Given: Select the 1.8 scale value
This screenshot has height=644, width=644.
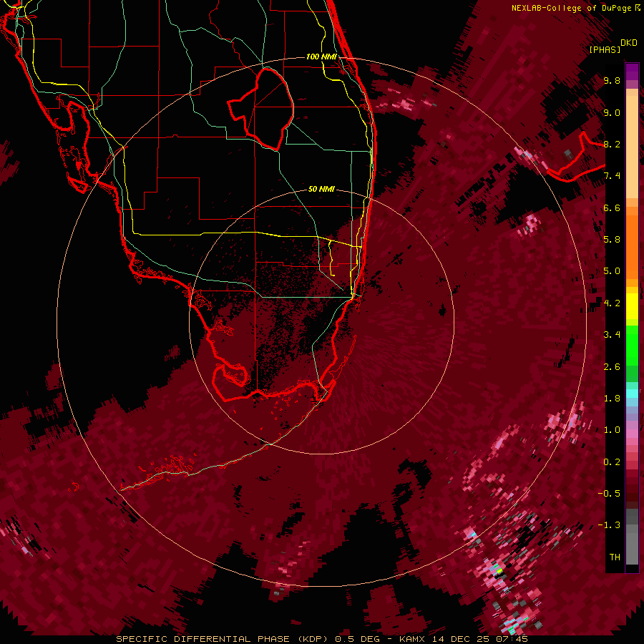Looking at the screenshot, I should pyautogui.click(x=612, y=399).
